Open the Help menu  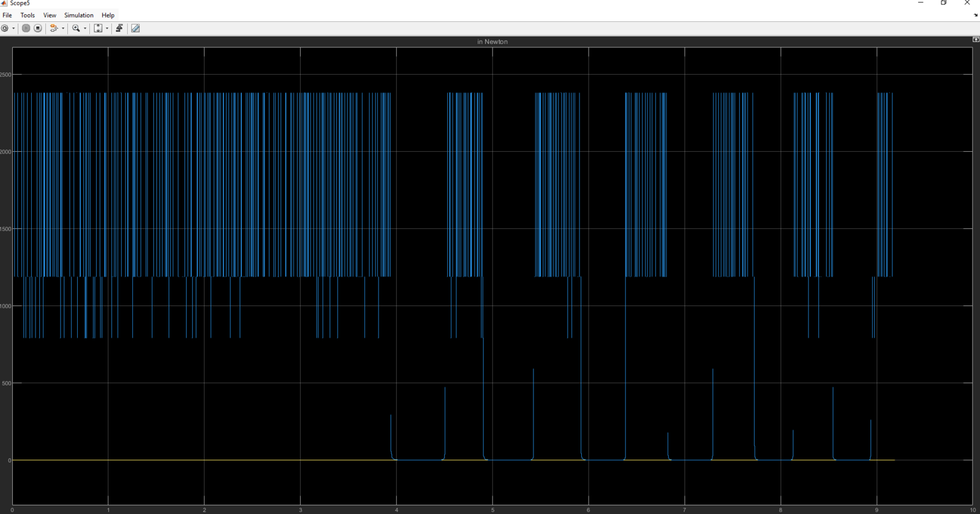[x=108, y=15]
